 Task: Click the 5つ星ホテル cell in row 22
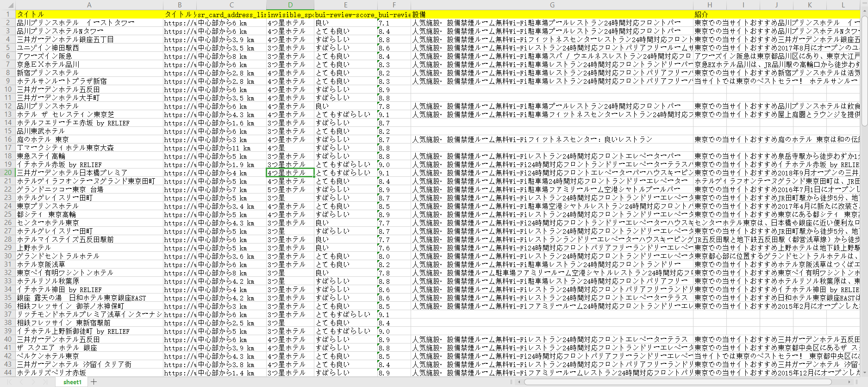click(x=290, y=189)
